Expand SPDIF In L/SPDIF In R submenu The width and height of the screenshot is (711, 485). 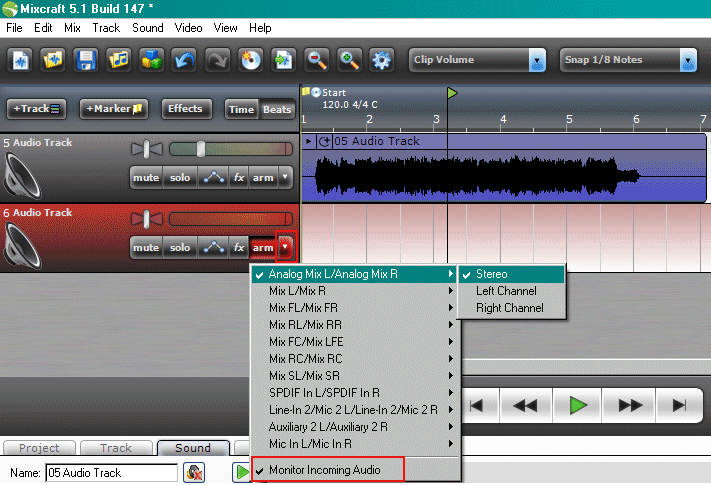(x=356, y=393)
